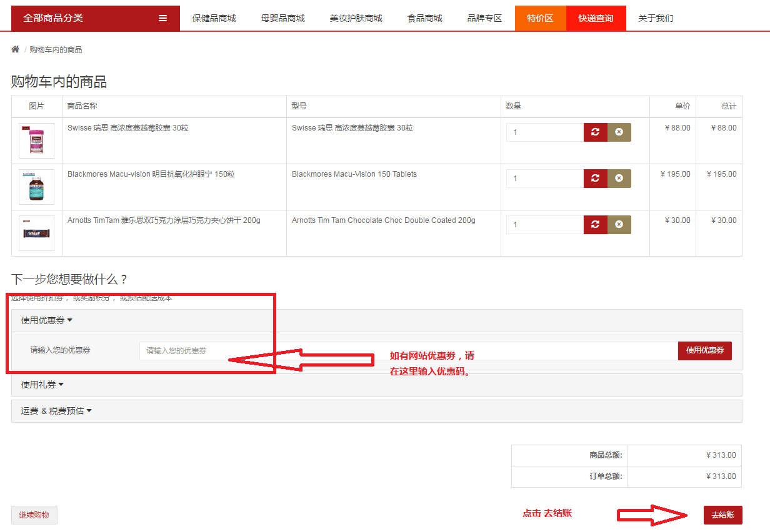Remove Swisse 瑞思 item from cart
770x532 pixels.
coord(619,132)
